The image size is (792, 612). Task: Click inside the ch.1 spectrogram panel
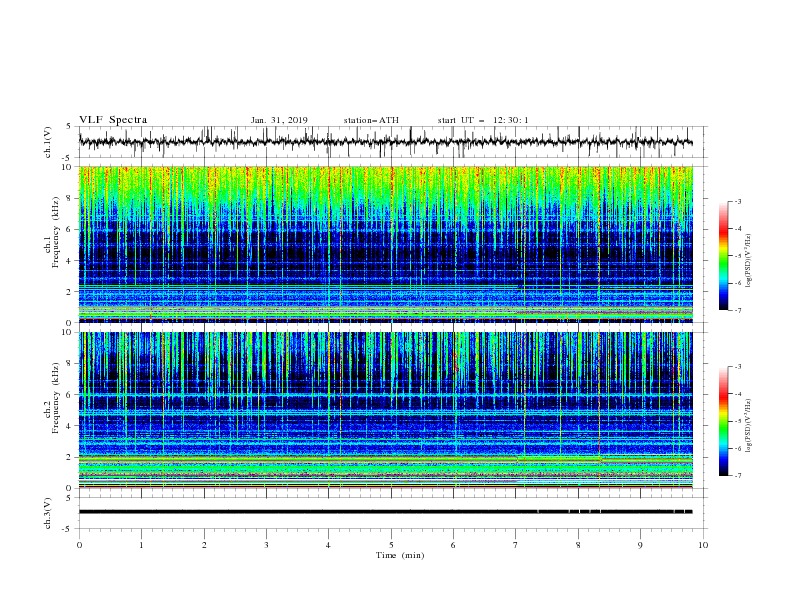click(x=385, y=244)
